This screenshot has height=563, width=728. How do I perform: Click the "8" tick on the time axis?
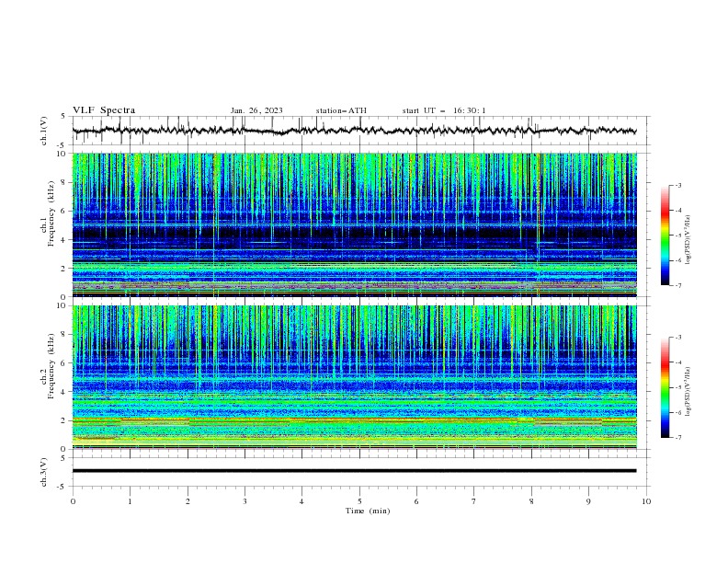pyautogui.click(x=531, y=501)
